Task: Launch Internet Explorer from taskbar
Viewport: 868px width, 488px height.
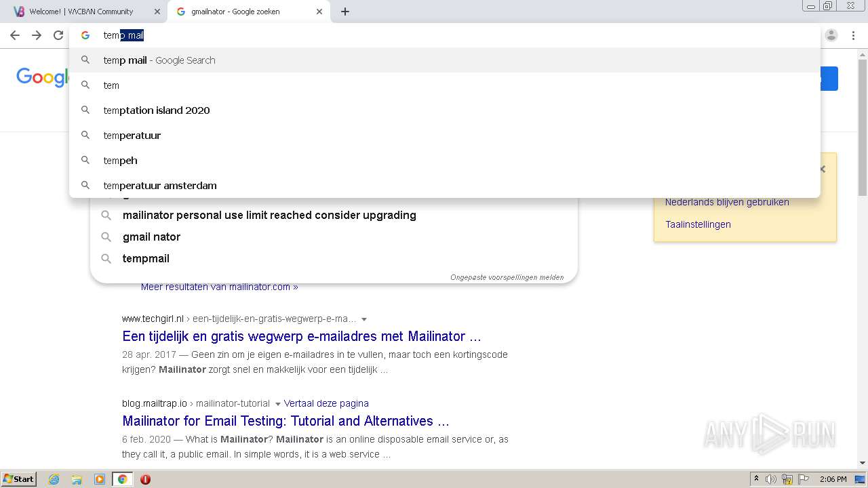Action: [x=54, y=479]
